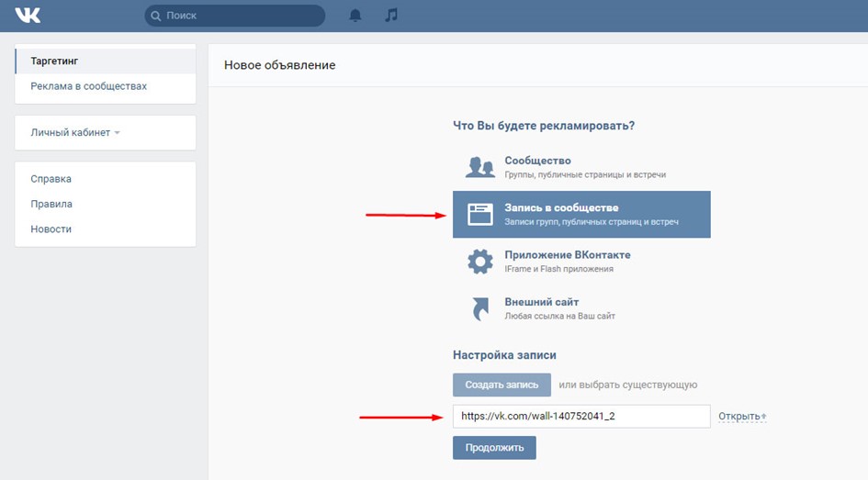Image resolution: width=868 pixels, height=480 pixels.
Task: Expand the Открыть dropdown link
Action: (742, 417)
